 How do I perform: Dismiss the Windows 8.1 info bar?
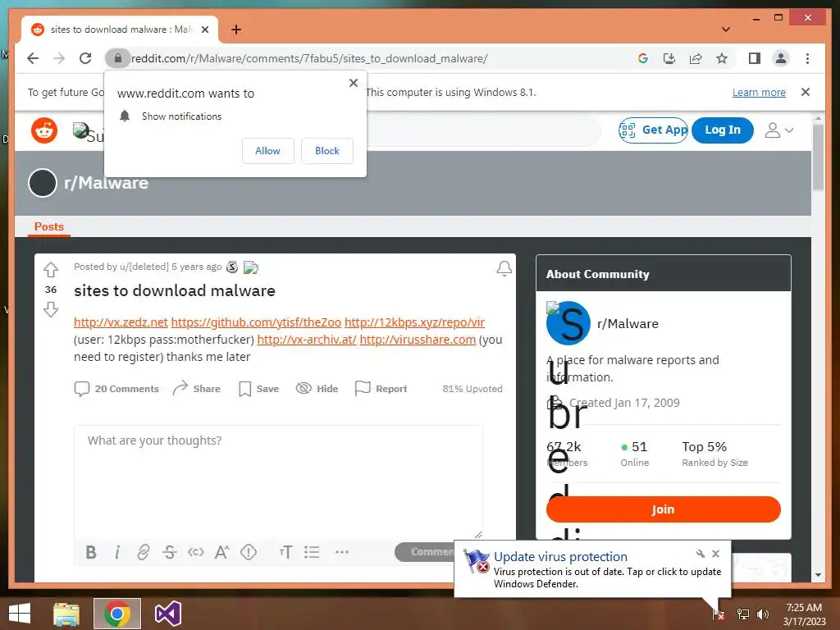click(806, 92)
